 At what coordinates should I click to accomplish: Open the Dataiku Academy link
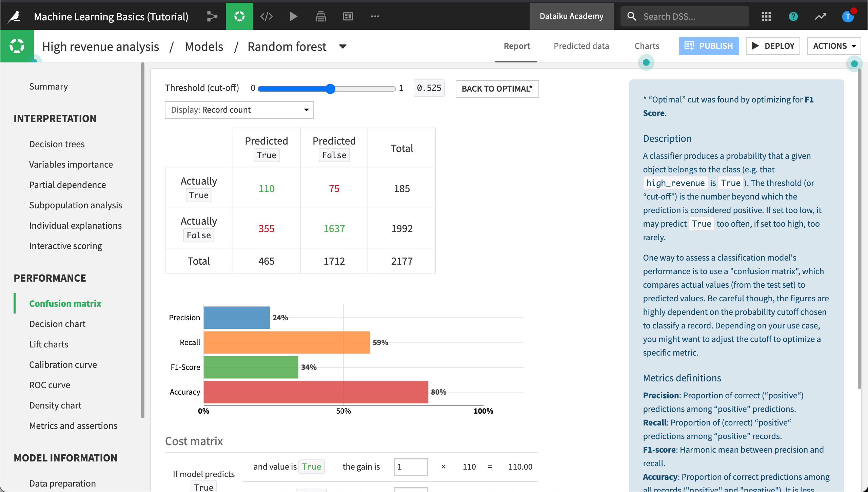[571, 16]
